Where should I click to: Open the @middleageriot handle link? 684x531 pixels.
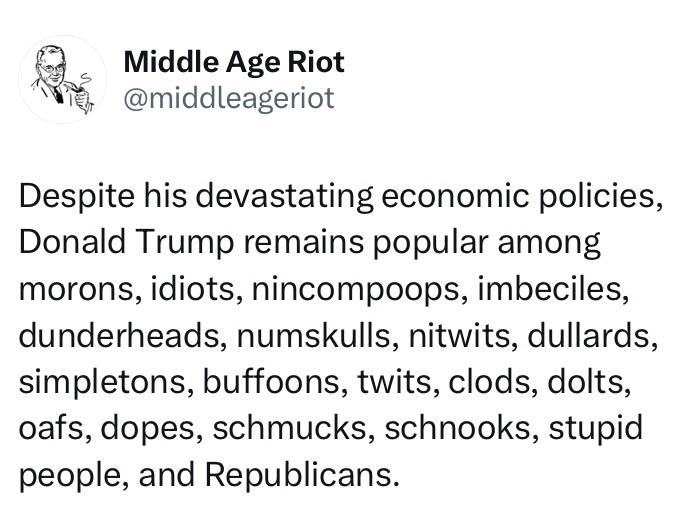point(229,99)
